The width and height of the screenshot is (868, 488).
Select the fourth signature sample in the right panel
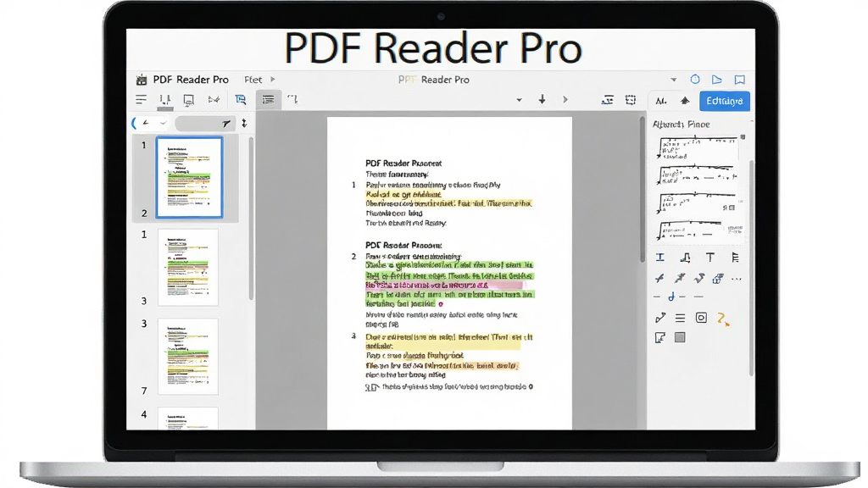click(699, 229)
